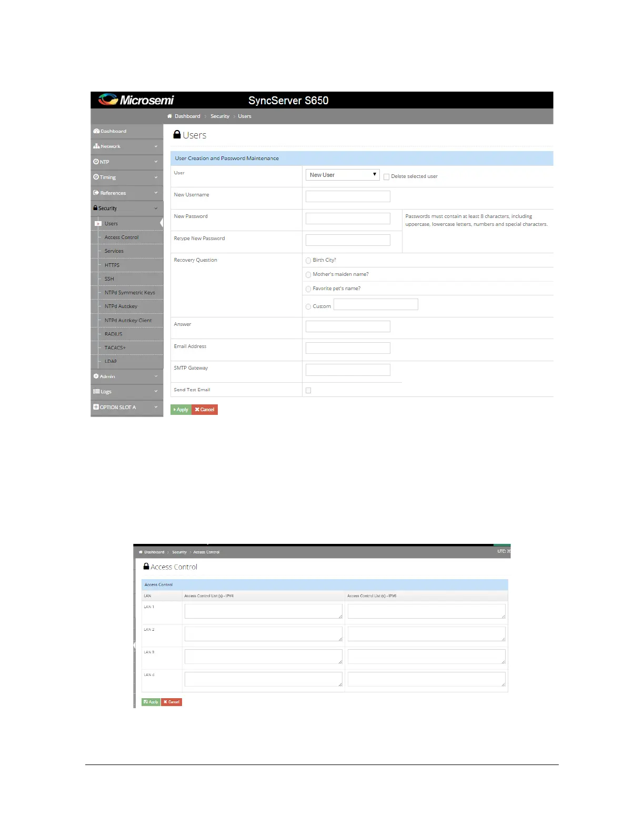Image resolution: width=644 pixels, height=834 pixels.
Task: Open Access Control in Security submenu
Action: [122, 237]
